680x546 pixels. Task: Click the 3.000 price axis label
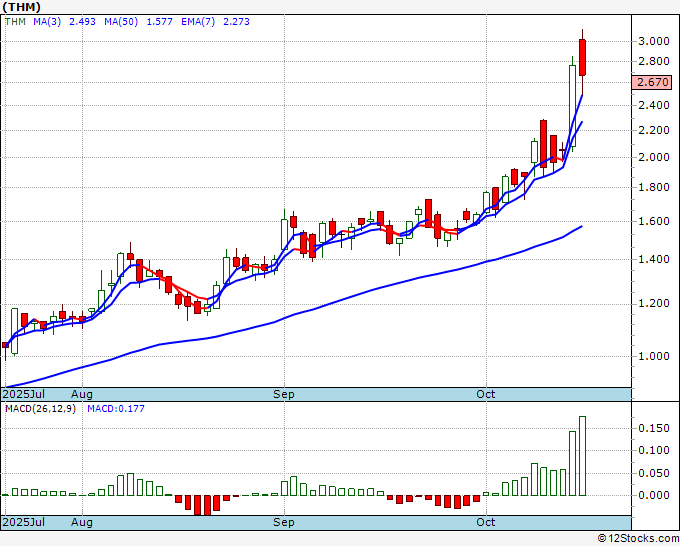click(654, 41)
